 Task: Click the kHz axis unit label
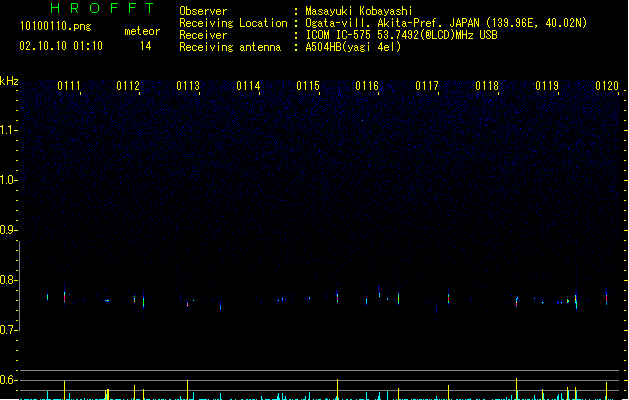click(9, 81)
